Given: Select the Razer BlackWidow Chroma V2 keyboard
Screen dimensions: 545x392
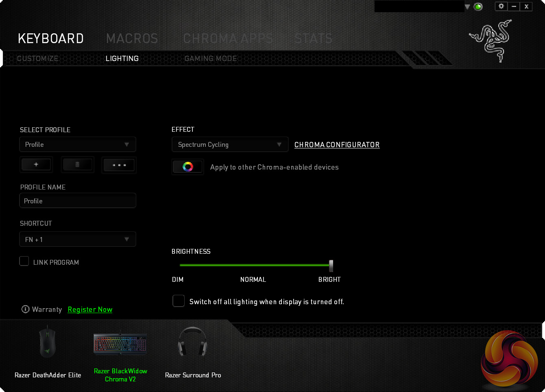Looking at the screenshot, I should [120, 356].
